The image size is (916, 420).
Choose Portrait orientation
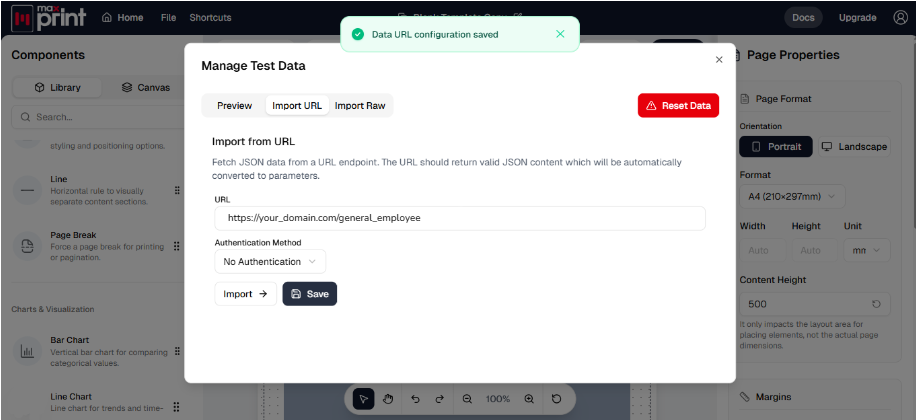[x=776, y=147]
